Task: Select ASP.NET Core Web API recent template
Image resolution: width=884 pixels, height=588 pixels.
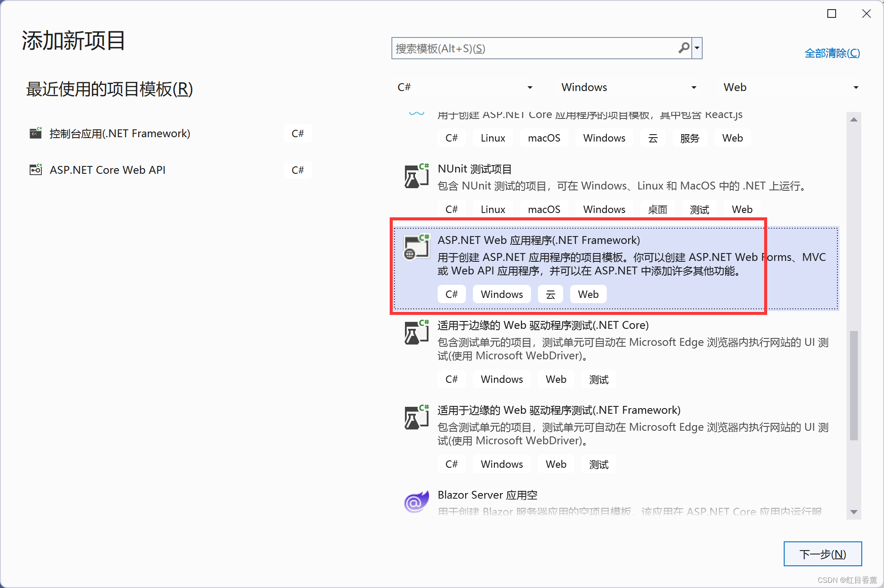Action: pos(107,170)
